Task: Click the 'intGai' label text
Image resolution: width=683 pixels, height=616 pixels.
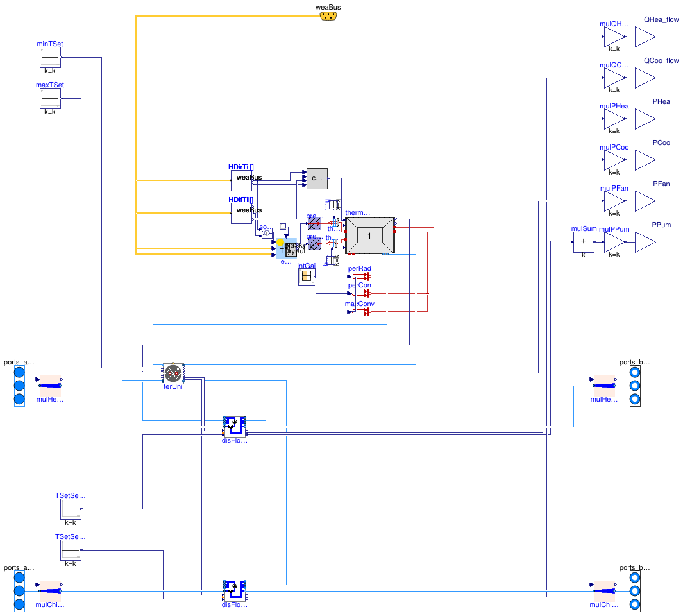Action: (306, 266)
